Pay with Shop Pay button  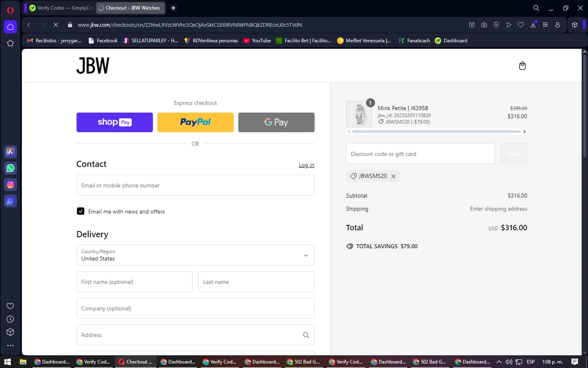(x=114, y=122)
